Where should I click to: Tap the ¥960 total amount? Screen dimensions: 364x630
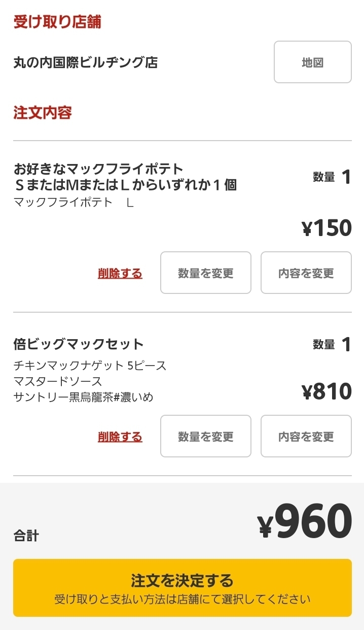304,522
